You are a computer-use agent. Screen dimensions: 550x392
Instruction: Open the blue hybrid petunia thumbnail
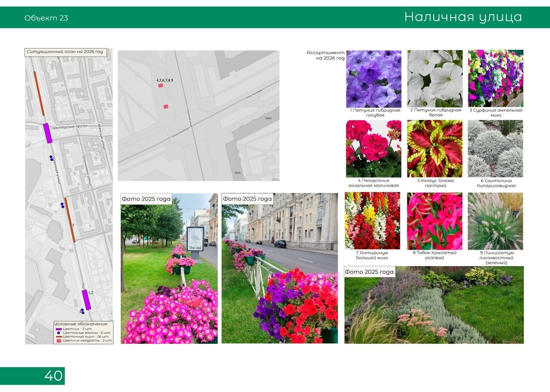(373, 79)
